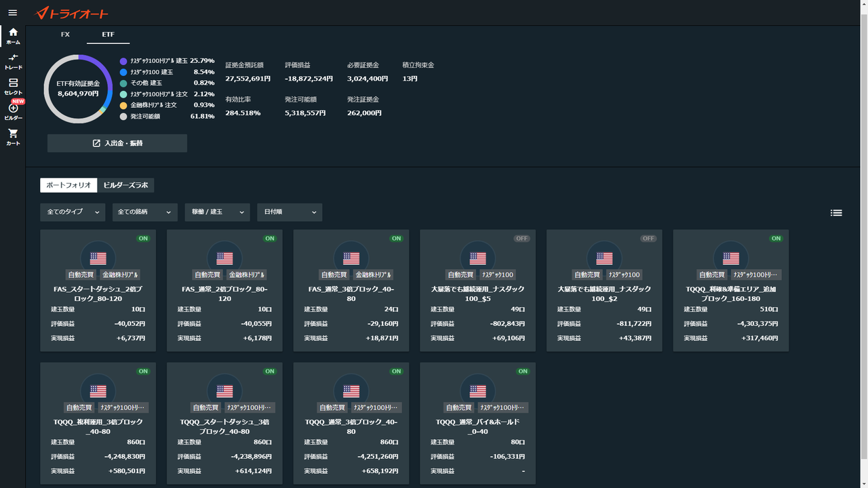Switch to the FX tab
This screenshot has height=488, width=868.
coord(65,34)
